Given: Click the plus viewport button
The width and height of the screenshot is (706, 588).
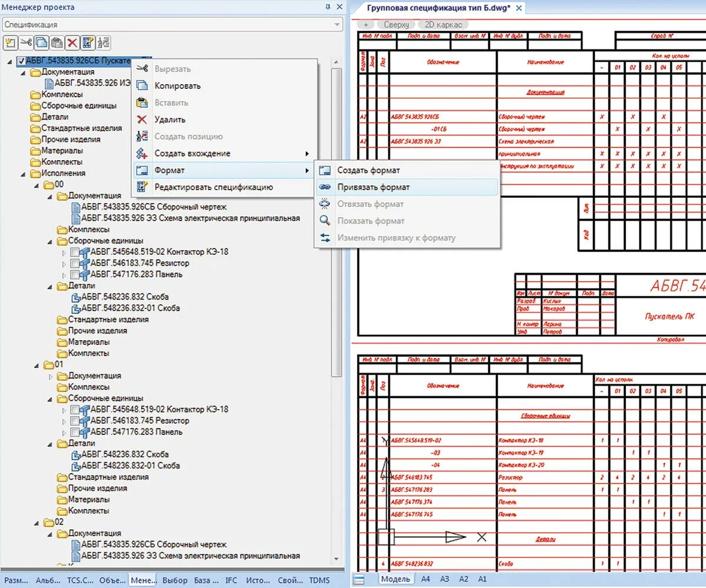Looking at the screenshot, I should click(x=366, y=25).
